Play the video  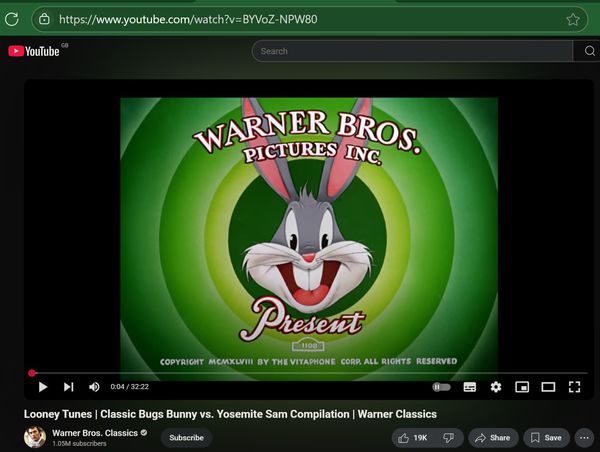43,387
